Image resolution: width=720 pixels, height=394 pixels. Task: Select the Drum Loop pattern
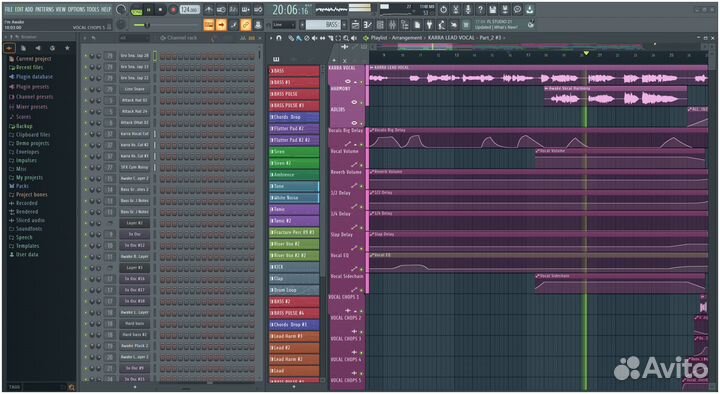coord(294,290)
